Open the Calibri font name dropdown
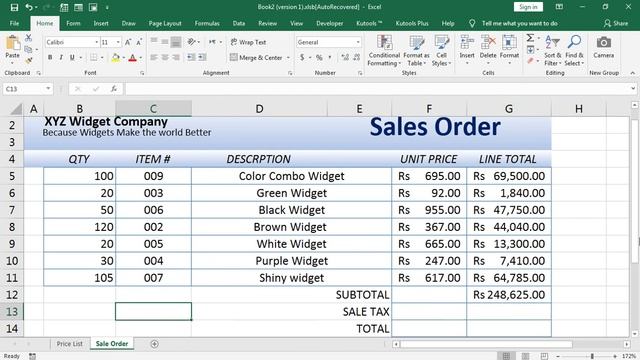This screenshot has height=360, width=640. tap(97, 42)
